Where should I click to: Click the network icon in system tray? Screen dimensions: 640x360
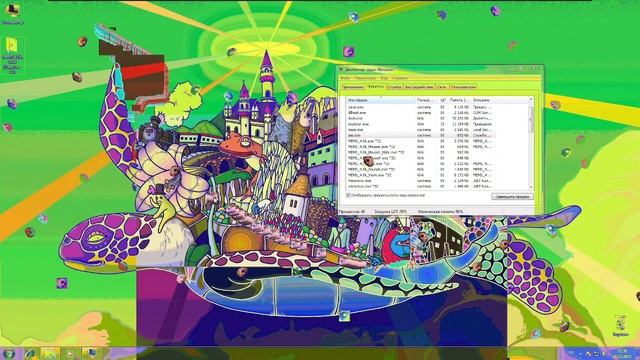click(x=596, y=353)
